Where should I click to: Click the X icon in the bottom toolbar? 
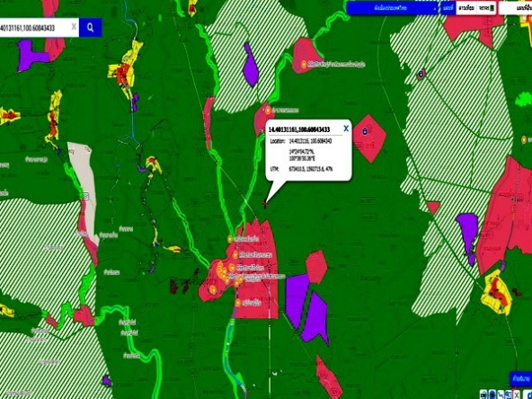(x=517, y=395)
